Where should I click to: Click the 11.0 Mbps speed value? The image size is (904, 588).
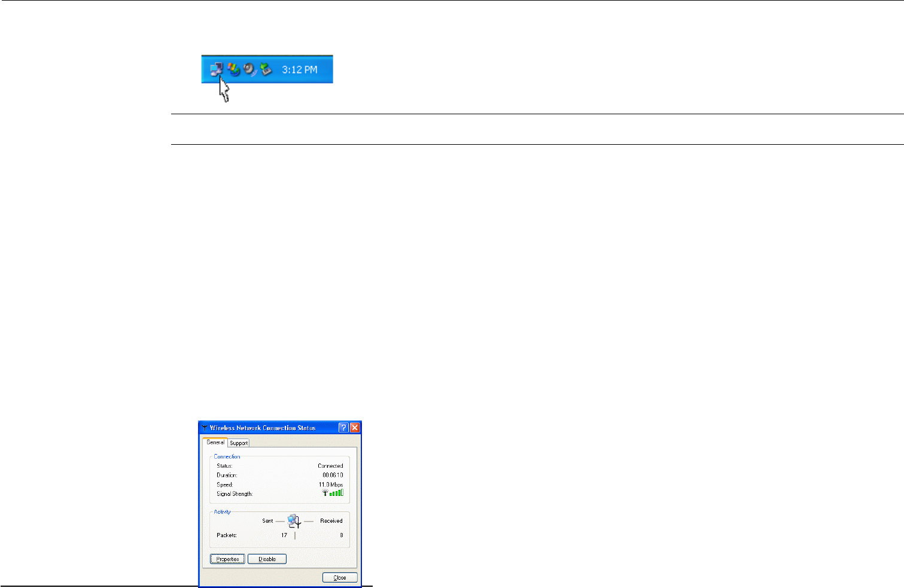tap(331, 485)
